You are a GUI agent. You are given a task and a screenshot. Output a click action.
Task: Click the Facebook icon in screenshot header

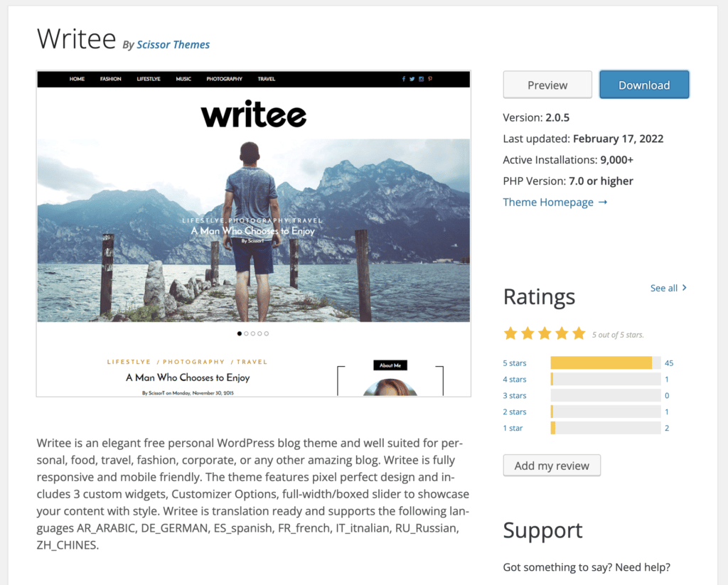click(404, 79)
